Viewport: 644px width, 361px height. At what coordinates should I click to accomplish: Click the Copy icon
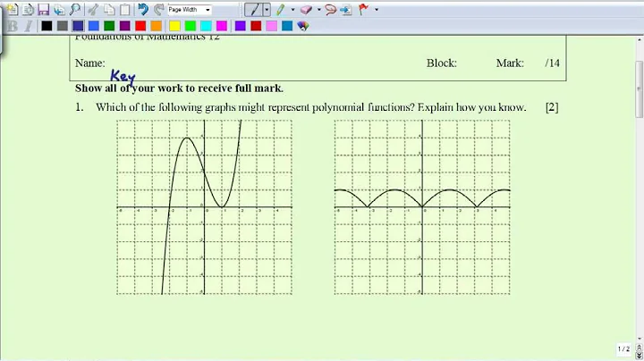[109, 10]
